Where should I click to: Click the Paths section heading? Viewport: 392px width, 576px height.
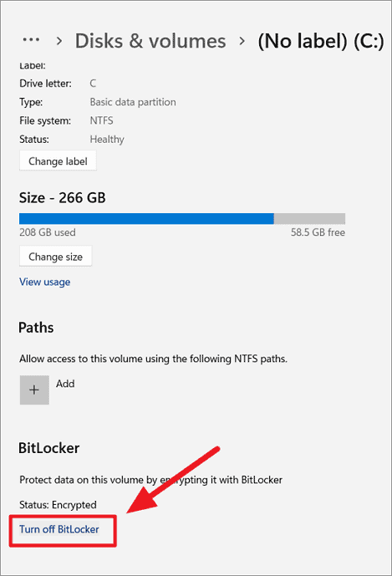tap(36, 328)
